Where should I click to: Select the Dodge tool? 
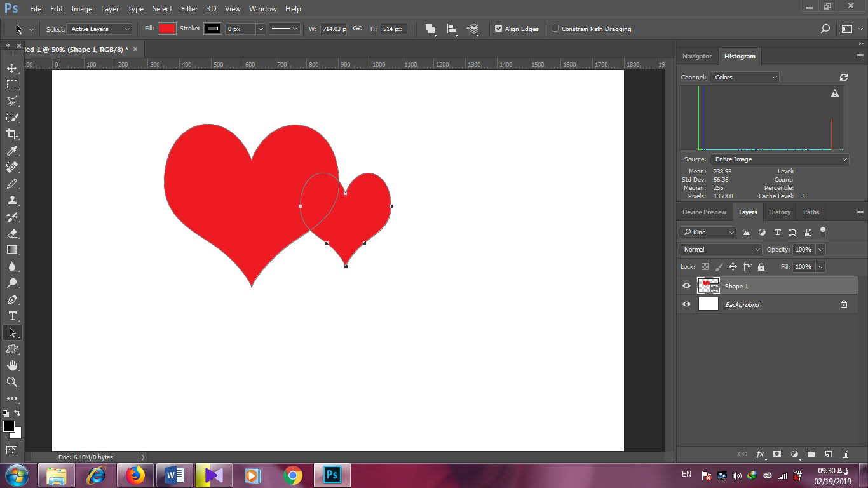tap(11, 283)
